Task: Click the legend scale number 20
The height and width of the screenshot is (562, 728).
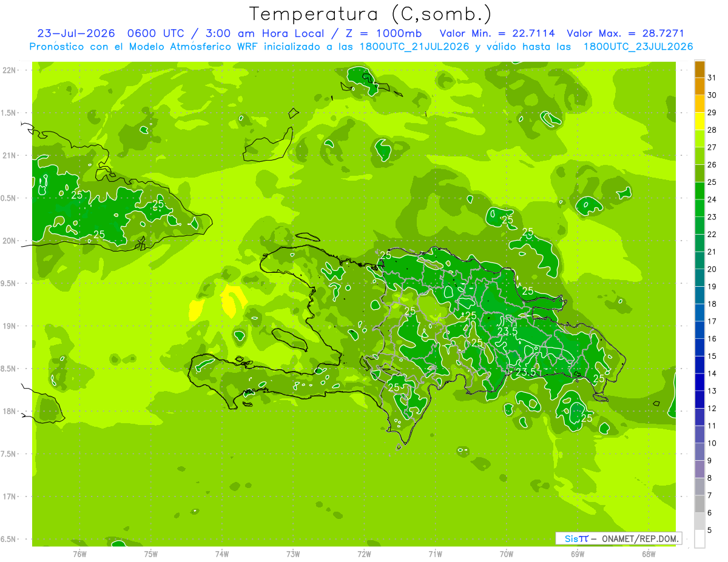Action: tap(712, 269)
